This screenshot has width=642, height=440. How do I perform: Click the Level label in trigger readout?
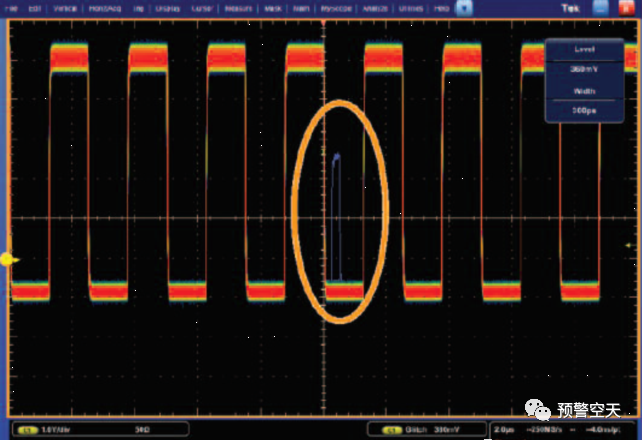coord(584,49)
